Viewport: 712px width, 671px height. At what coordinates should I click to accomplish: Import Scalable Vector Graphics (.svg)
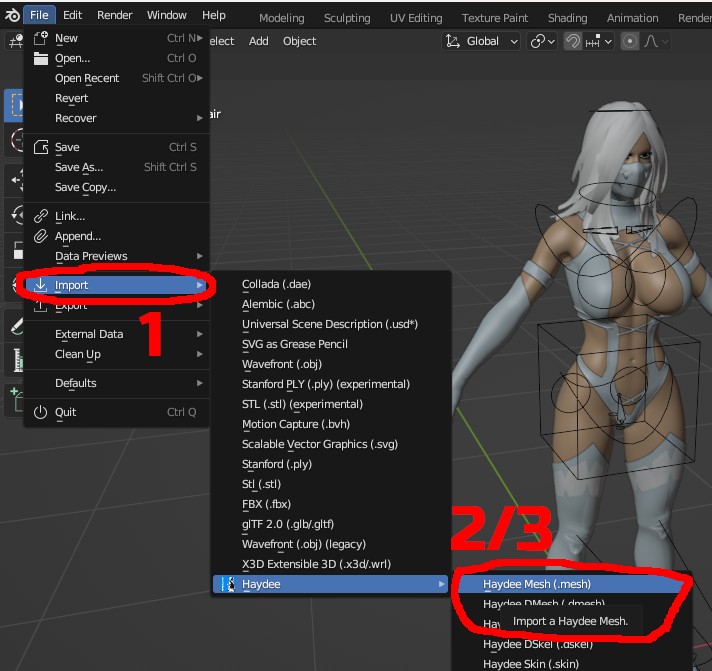click(331, 444)
